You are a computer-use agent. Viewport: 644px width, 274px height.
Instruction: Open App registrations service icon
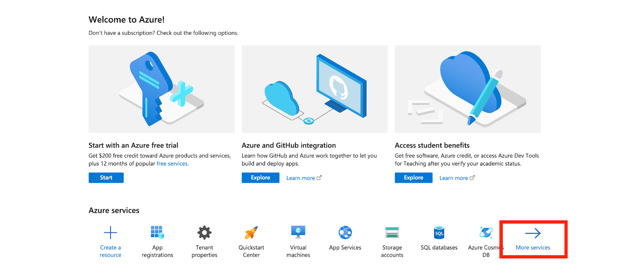coord(157,233)
